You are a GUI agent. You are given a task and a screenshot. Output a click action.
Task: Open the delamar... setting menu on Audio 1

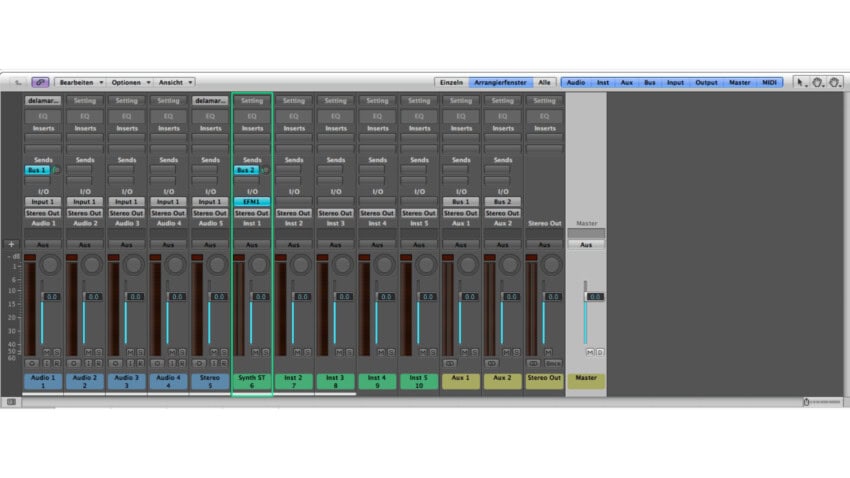(43, 101)
